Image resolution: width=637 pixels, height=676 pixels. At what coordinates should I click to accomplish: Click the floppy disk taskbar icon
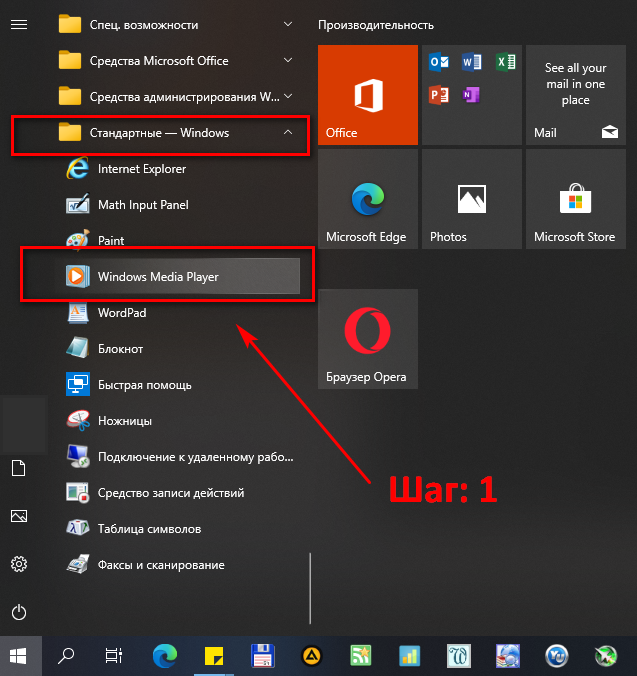[262, 656]
